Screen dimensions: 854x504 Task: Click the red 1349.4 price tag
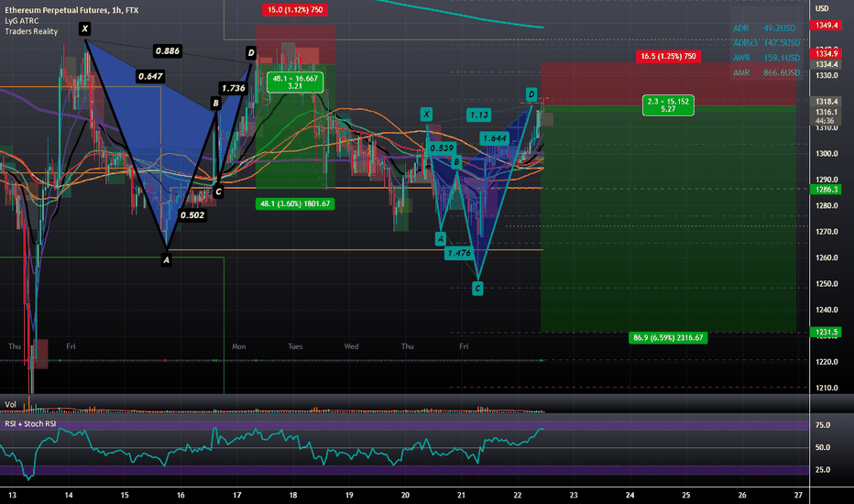coord(826,25)
